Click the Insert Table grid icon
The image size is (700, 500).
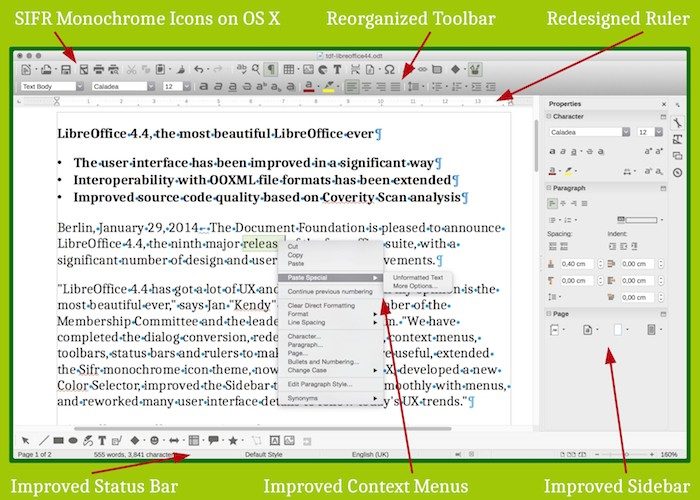coord(289,69)
